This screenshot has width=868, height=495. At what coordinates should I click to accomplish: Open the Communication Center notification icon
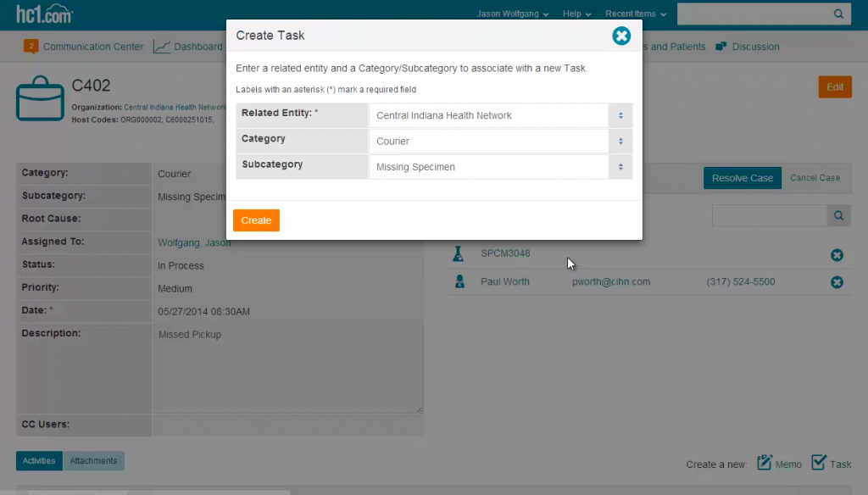click(x=31, y=47)
